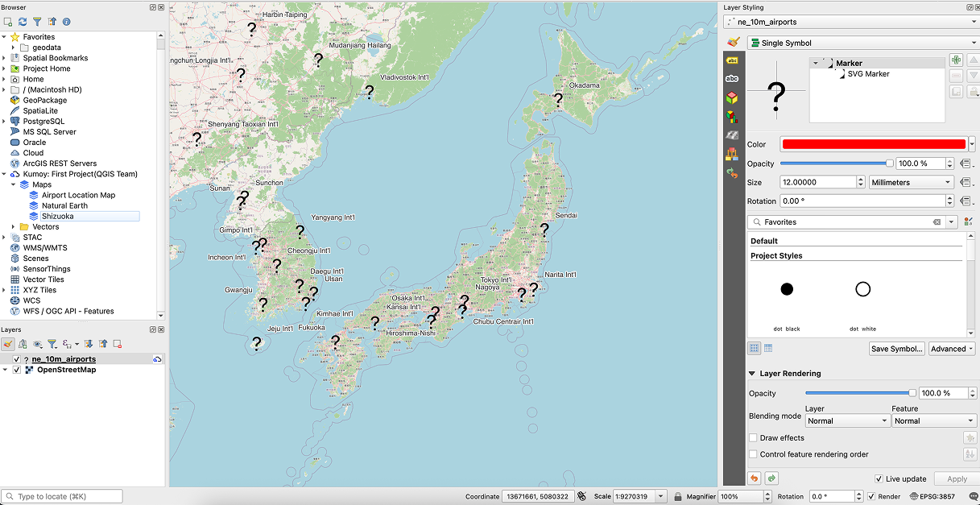Open the Millimeters size unit dropdown
The width and height of the screenshot is (980, 505).
[x=912, y=182]
